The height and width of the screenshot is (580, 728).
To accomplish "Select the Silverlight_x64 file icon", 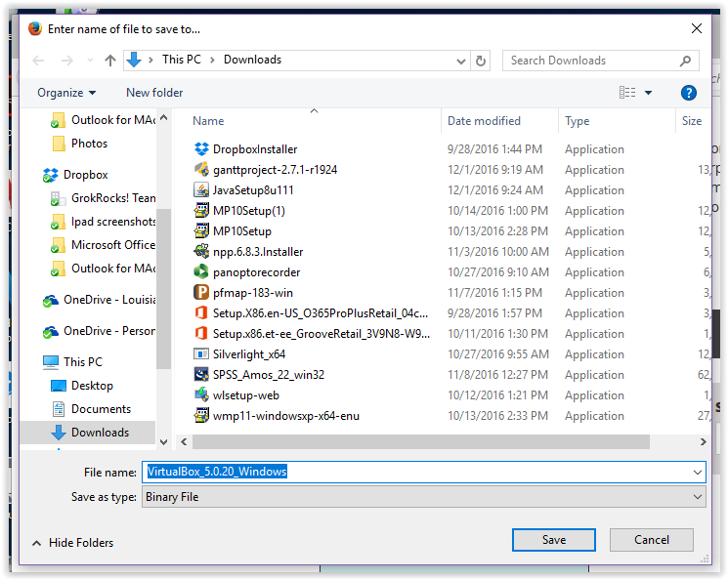I will (x=201, y=354).
